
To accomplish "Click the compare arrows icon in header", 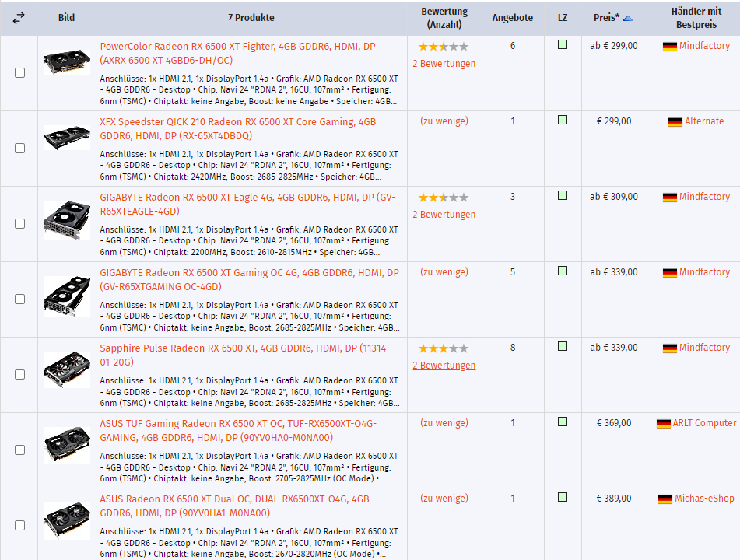I will 19,19.
